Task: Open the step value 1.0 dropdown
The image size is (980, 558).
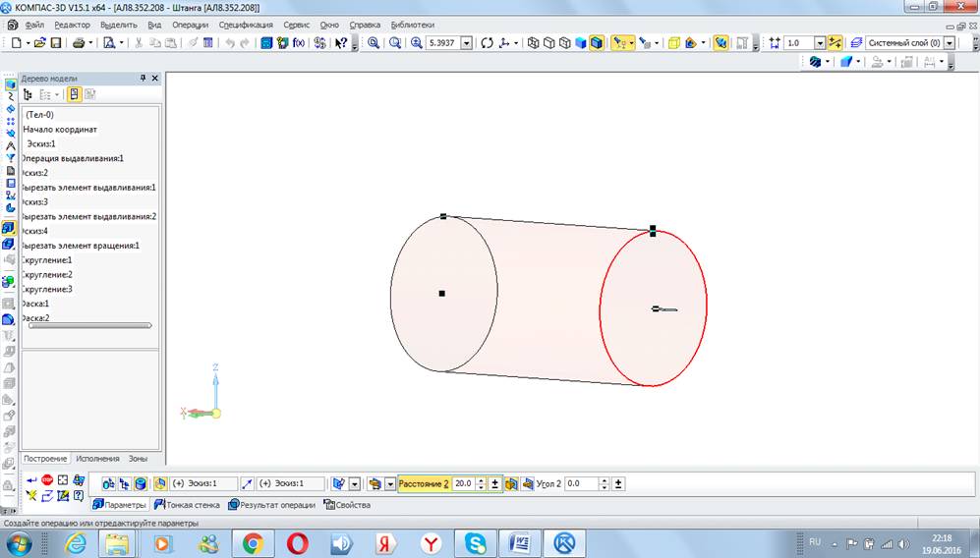Action: (820, 43)
